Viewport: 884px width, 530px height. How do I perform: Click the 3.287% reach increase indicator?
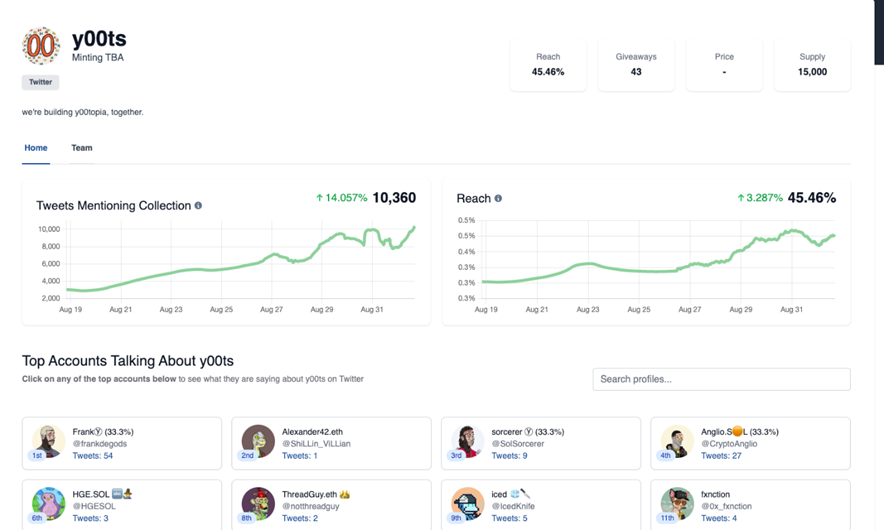760,198
